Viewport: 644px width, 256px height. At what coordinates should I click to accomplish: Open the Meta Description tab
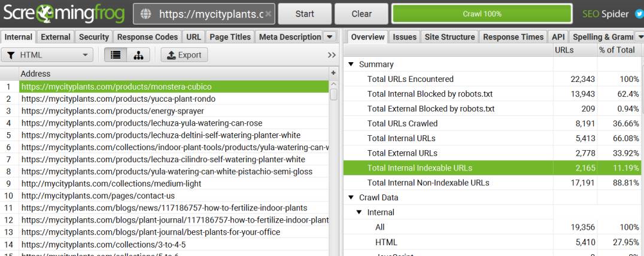[290, 37]
